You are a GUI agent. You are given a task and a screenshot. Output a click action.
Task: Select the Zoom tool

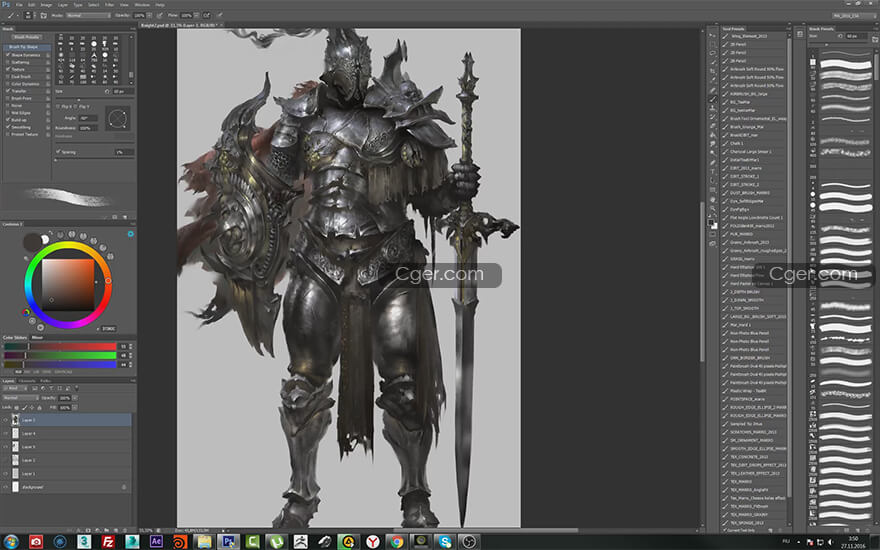713,209
